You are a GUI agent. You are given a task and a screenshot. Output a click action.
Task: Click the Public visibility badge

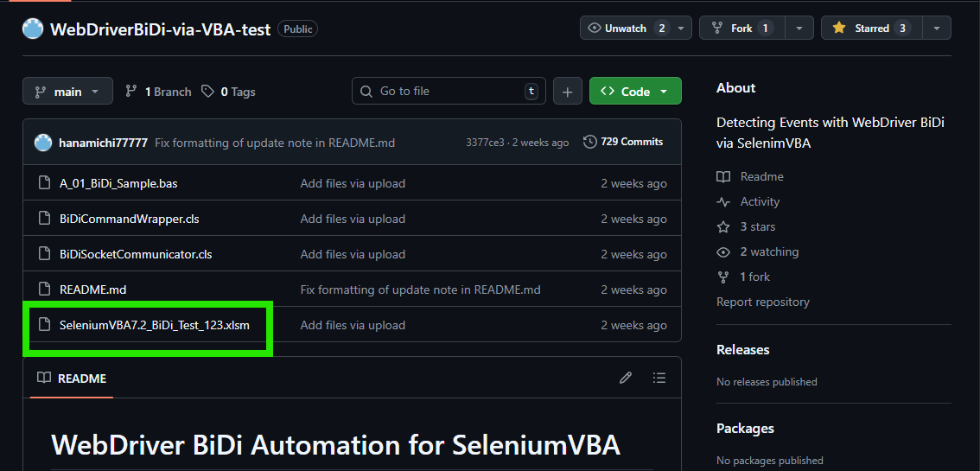coord(297,29)
